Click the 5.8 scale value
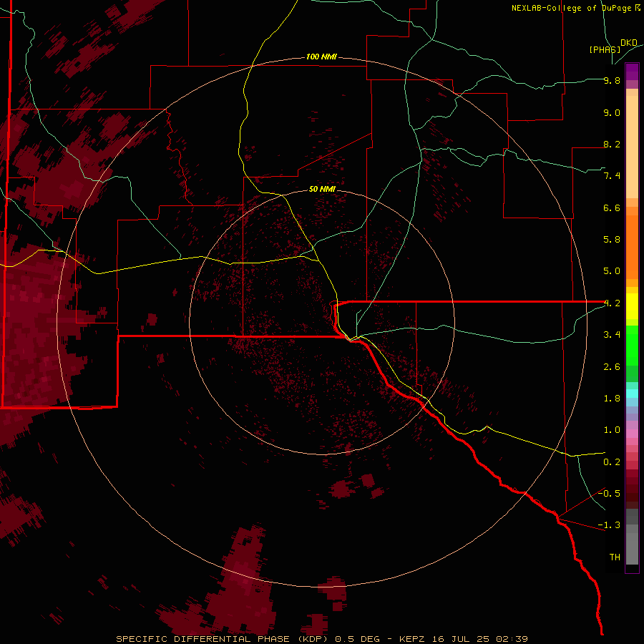 click(x=612, y=239)
